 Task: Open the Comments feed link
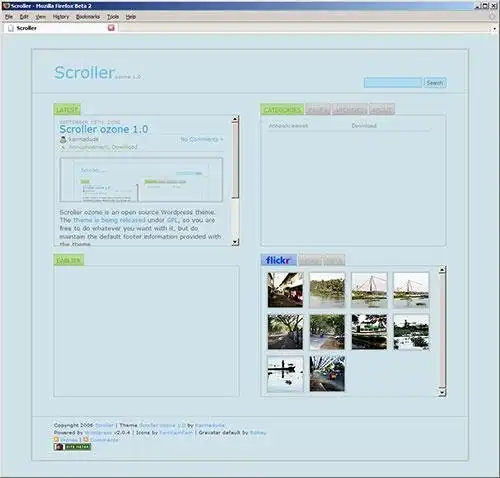[x=104, y=440]
